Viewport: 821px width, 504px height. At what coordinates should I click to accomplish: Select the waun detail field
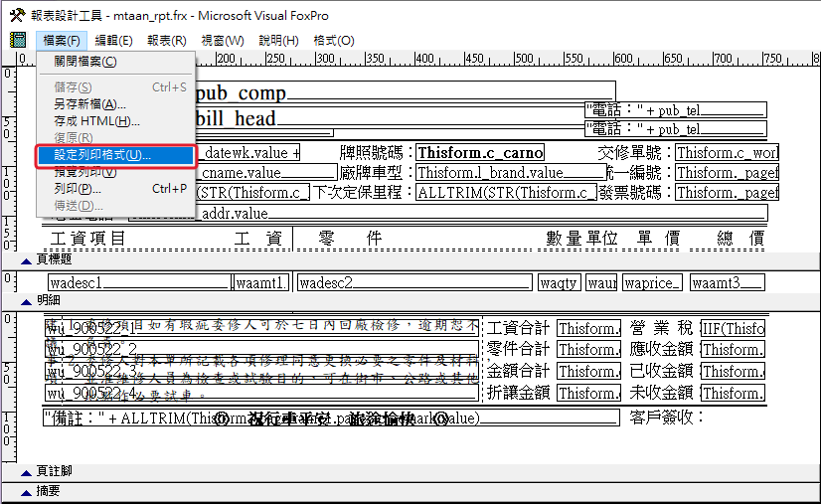coord(601,283)
